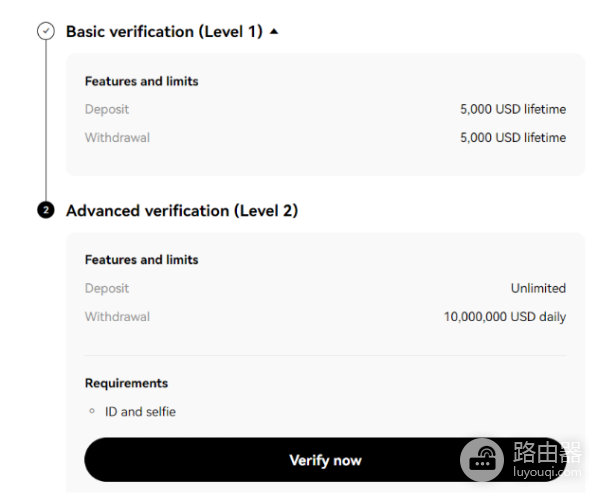Click the luyouqi.com watermark text
The image size is (600, 500).
point(544,471)
